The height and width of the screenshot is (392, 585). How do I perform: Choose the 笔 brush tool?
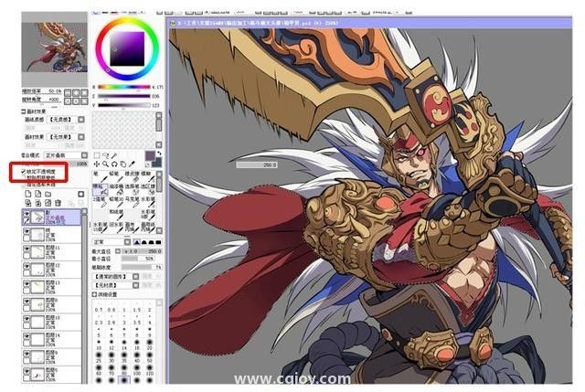click(101, 177)
